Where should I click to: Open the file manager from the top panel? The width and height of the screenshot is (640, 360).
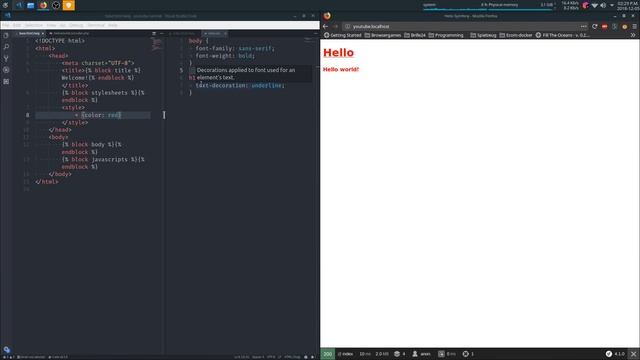click(x=31, y=5)
